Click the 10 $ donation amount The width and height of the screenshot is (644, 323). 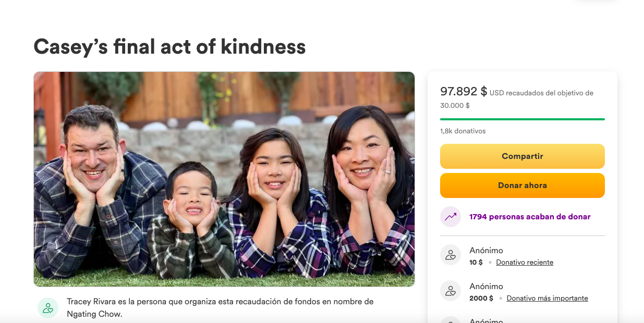(476, 263)
